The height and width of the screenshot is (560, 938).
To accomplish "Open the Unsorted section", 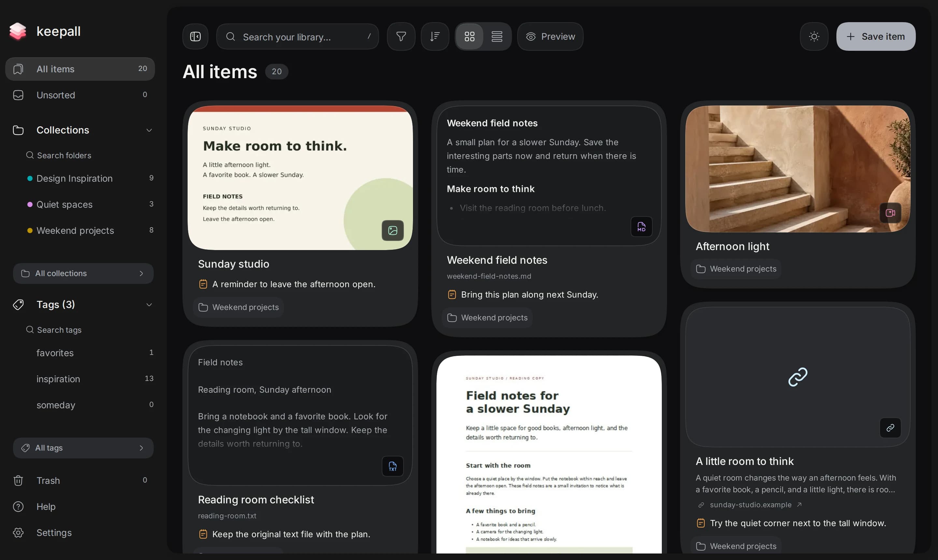I will pyautogui.click(x=80, y=95).
